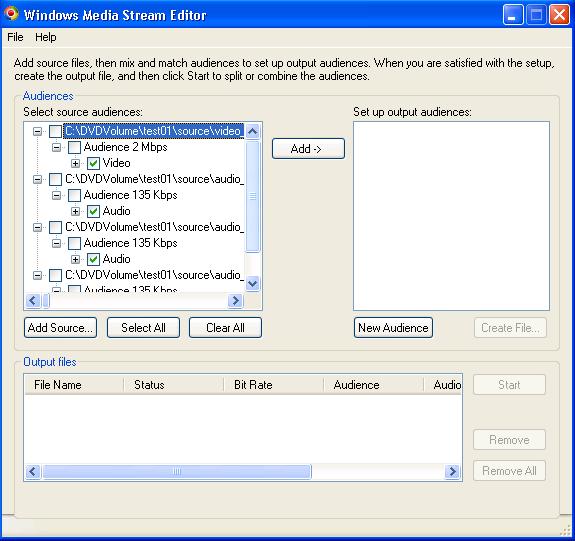Check the Audience 2 Mbps checkbox
This screenshot has height=541, width=575.
[x=74, y=147]
